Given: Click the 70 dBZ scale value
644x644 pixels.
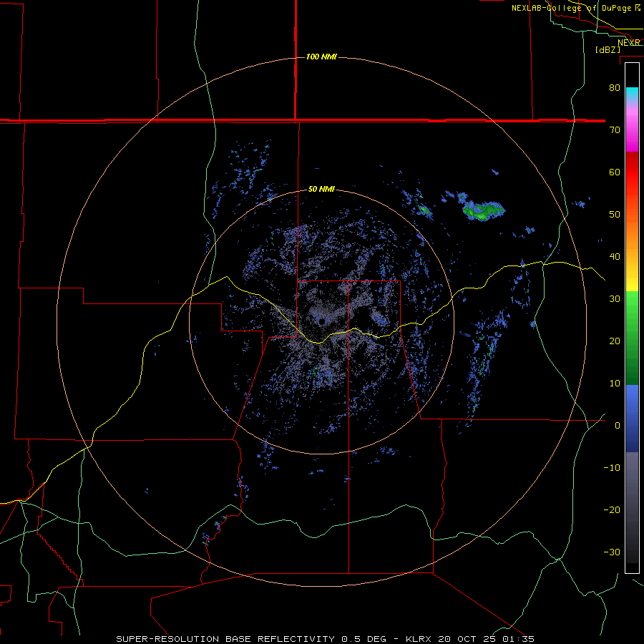Looking at the screenshot, I should click(x=615, y=130).
